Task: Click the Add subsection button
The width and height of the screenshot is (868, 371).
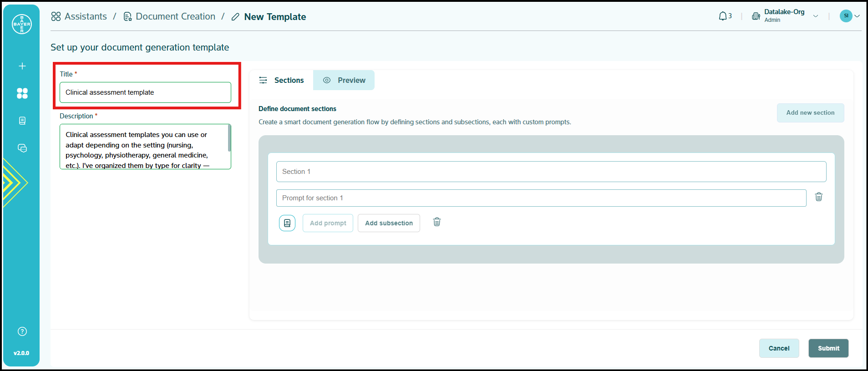Action: (x=389, y=223)
